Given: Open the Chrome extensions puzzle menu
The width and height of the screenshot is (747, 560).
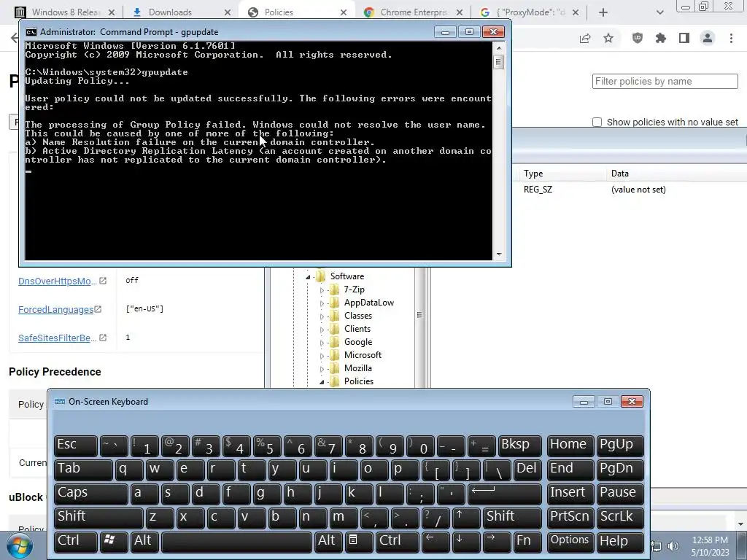Looking at the screenshot, I should tap(660, 38).
